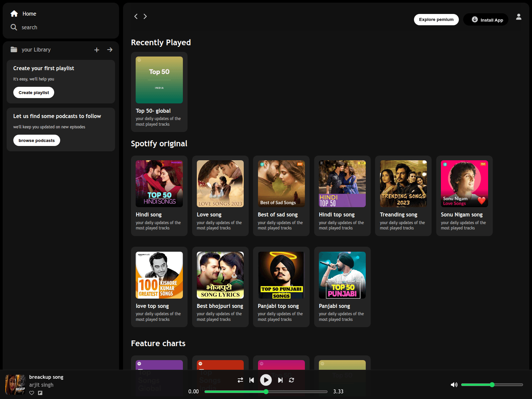
Task: Expand library with the right arrow icon
Action: point(110,50)
